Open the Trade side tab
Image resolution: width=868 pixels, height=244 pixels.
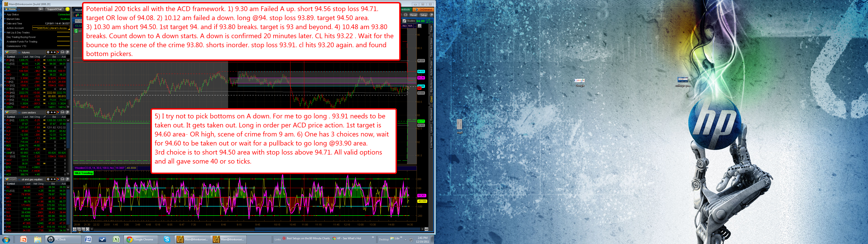[x=431, y=29]
